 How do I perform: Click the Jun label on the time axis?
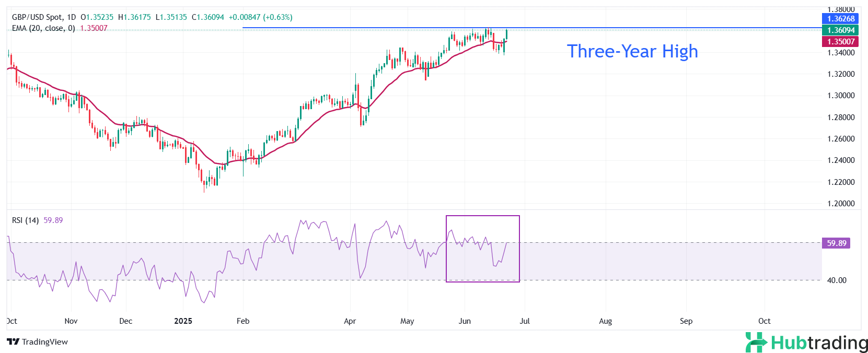[465, 321]
